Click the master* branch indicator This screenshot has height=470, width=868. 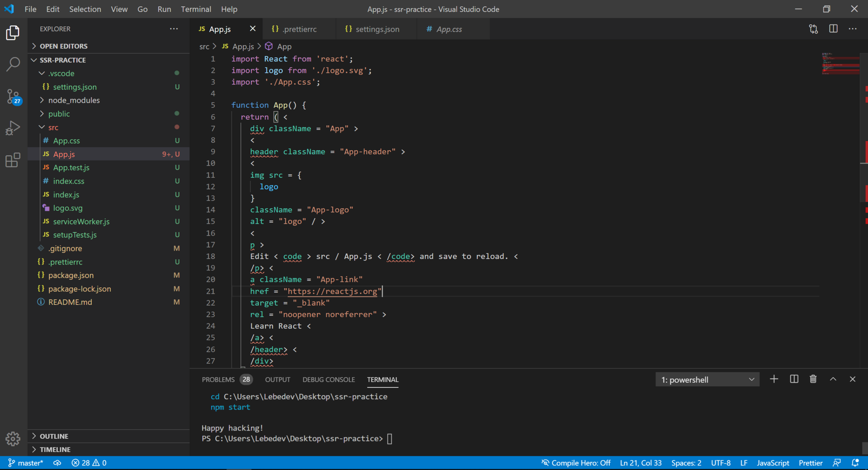coord(26,463)
